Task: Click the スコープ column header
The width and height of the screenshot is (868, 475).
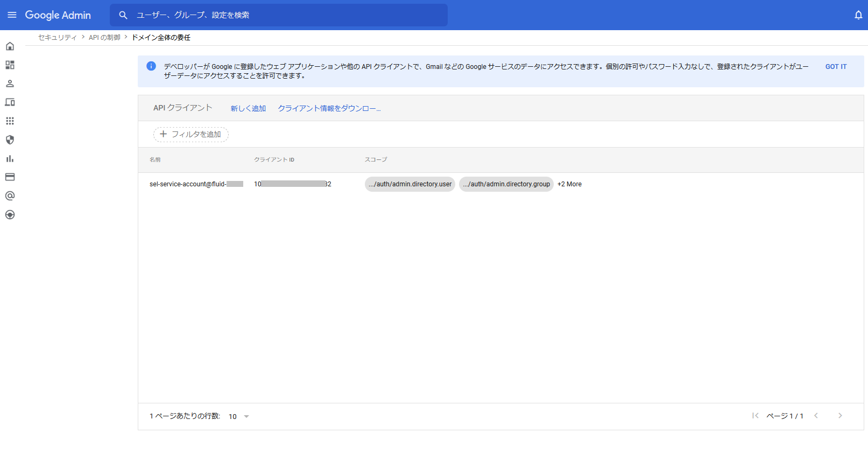Action: pyautogui.click(x=376, y=159)
